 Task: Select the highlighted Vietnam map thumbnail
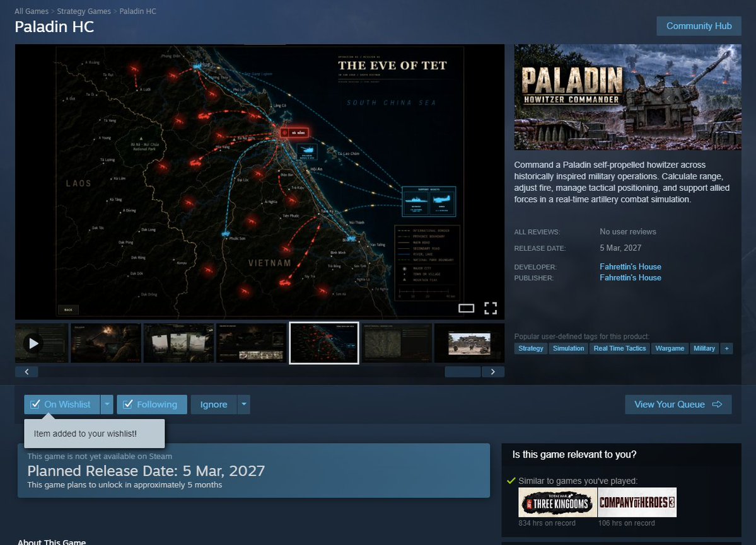coord(324,343)
